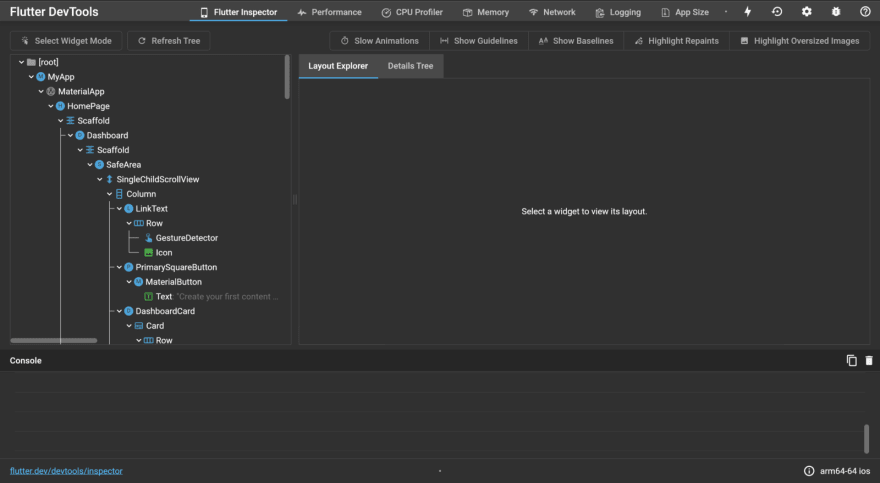Screen dimensions: 880x483
Task: Toggle Slow Animations
Action: (379, 41)
